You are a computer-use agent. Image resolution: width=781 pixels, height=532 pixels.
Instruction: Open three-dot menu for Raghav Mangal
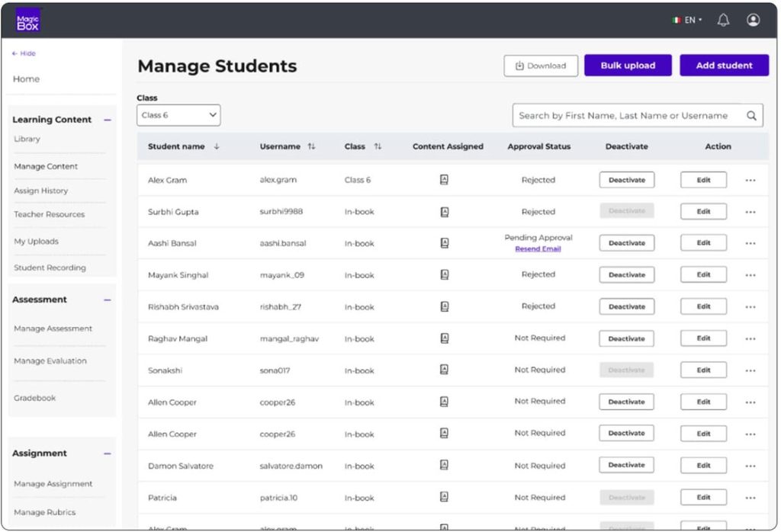[x=750, y=339]
